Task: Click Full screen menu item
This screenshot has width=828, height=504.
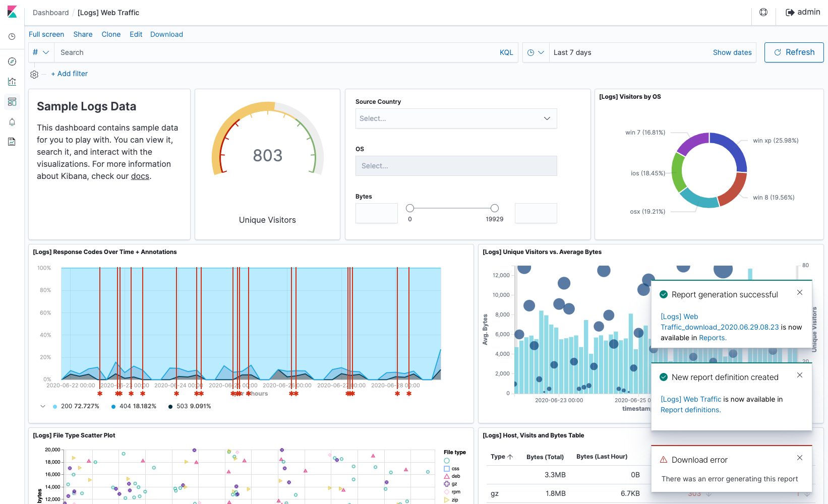Action: coord(46,34)
